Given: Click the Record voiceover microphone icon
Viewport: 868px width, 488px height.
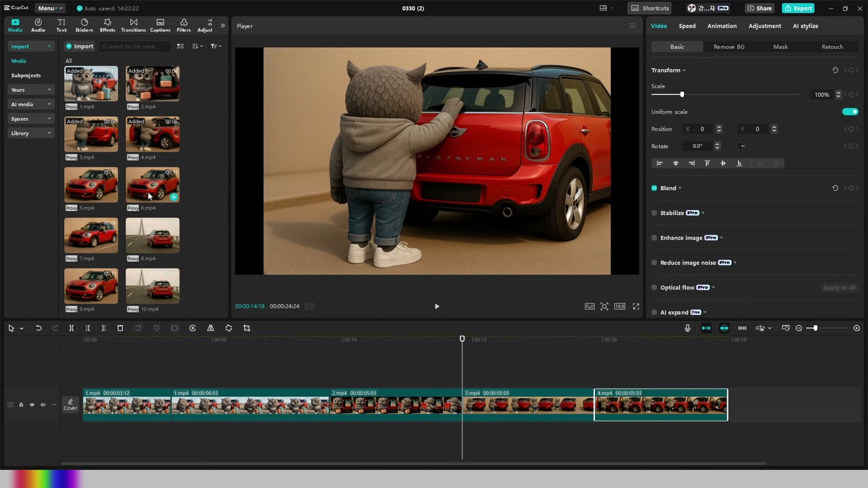Looking at the screenshot, I should click(x=687, y=328).
